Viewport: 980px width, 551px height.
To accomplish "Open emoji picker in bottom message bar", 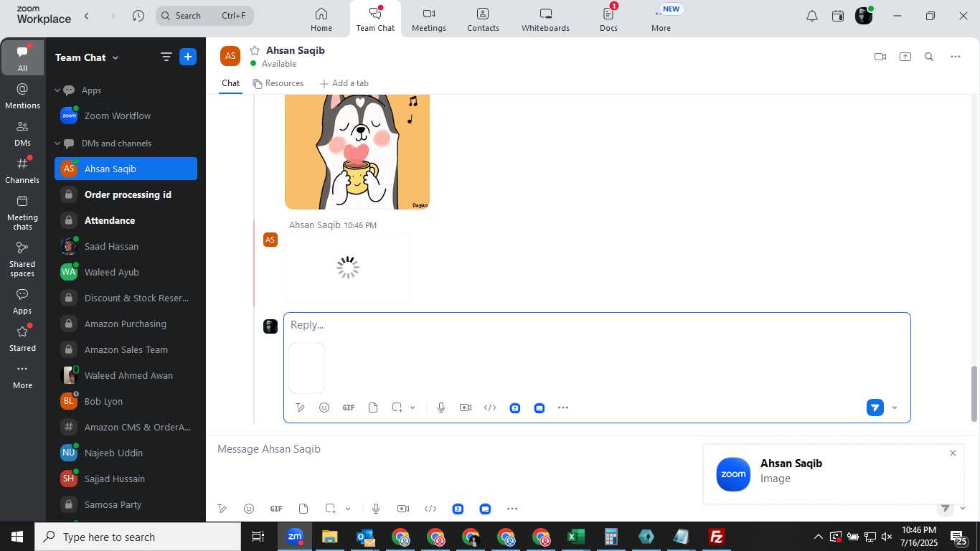I will 249,509.
